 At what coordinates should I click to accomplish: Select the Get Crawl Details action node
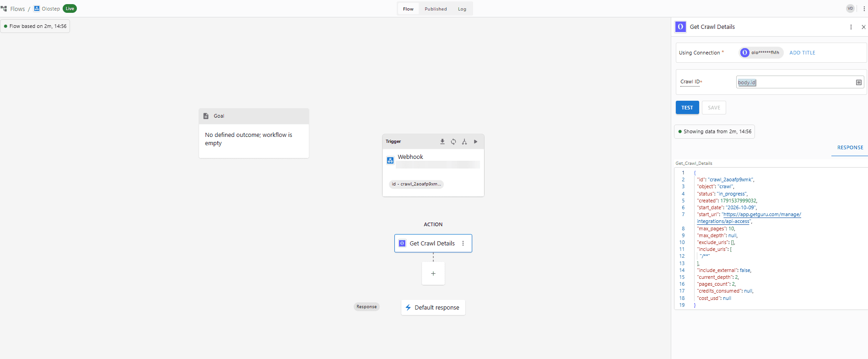pyautogui.click(x=433, y=244)
